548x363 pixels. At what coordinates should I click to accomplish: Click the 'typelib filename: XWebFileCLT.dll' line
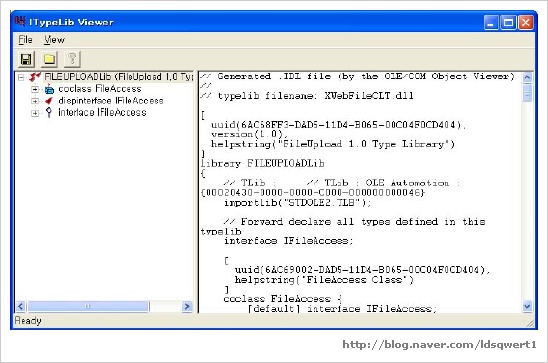[307, 96]
